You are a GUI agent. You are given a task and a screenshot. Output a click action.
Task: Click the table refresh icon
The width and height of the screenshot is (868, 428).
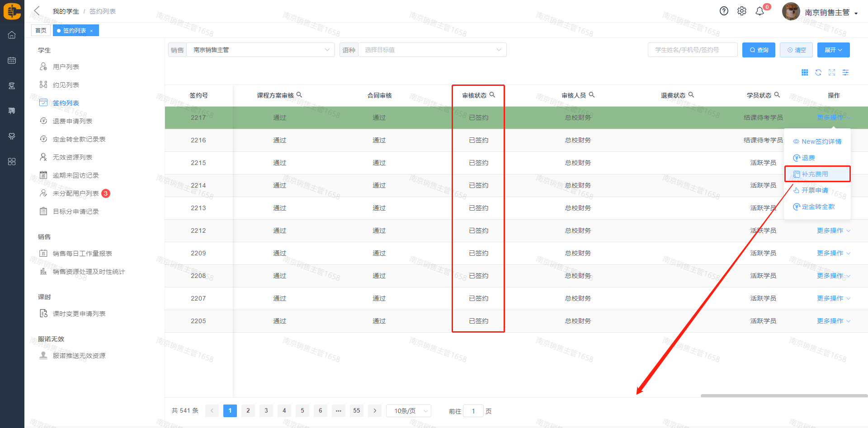(x=818, y=72)
